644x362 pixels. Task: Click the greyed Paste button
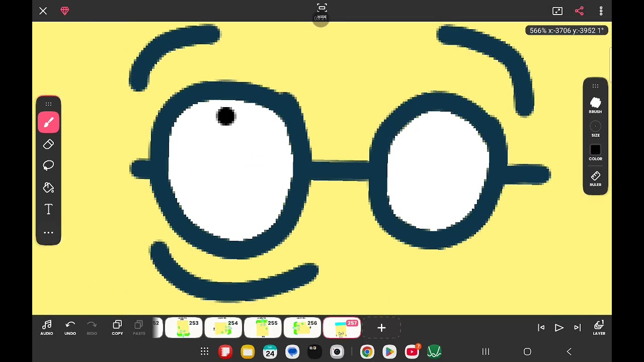coord(139,328)
